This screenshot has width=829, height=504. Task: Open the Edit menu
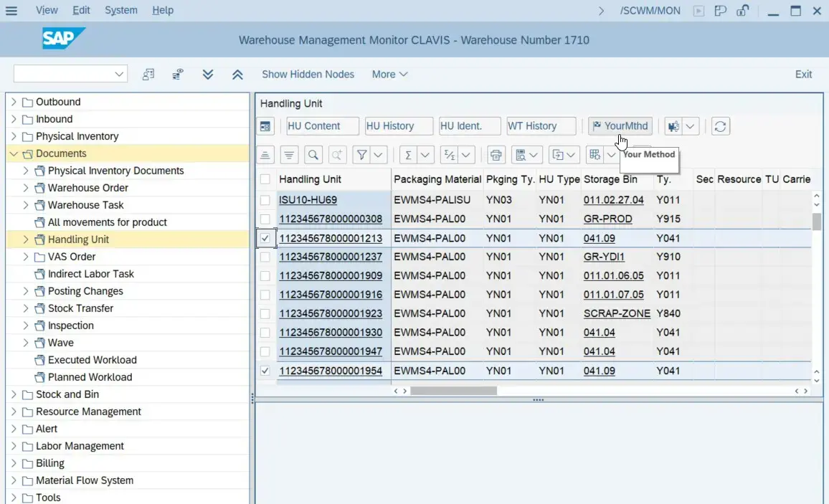(x=81, y=10)
